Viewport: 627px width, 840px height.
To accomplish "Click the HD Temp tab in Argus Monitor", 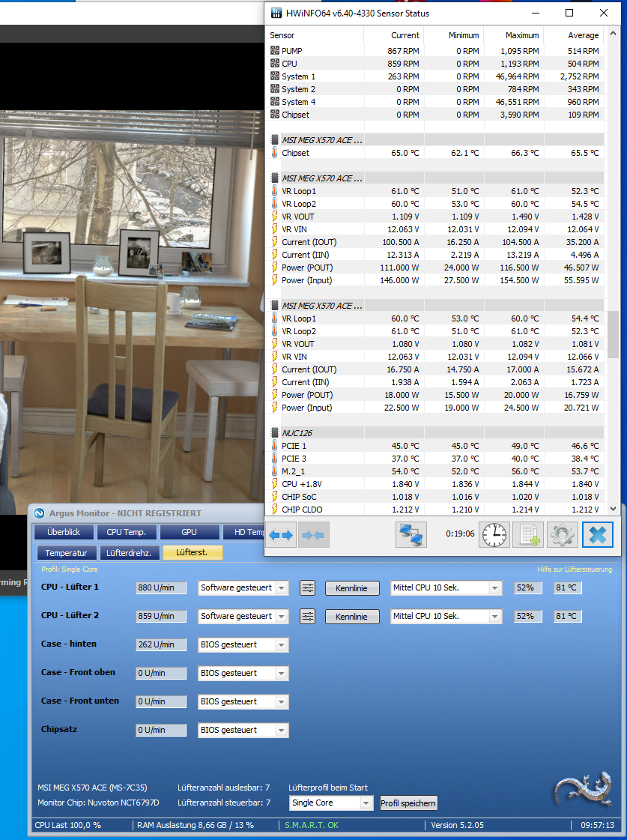I will click(243, 532).
